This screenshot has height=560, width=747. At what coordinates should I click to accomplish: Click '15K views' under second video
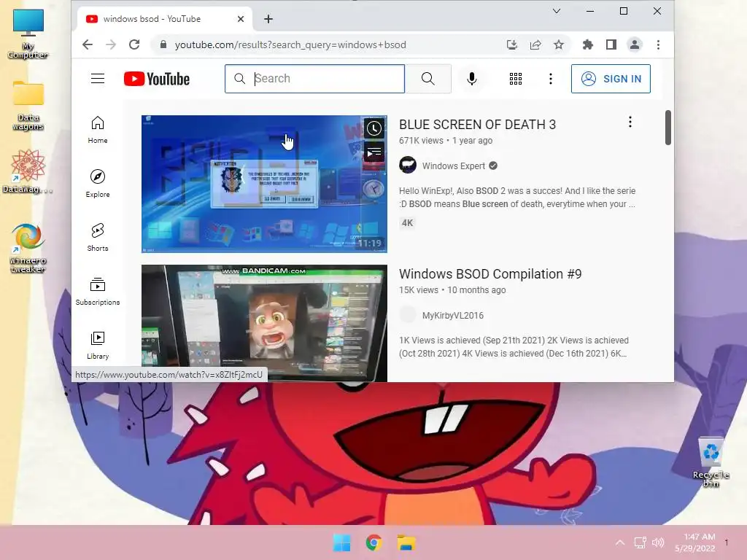(419, 290)
